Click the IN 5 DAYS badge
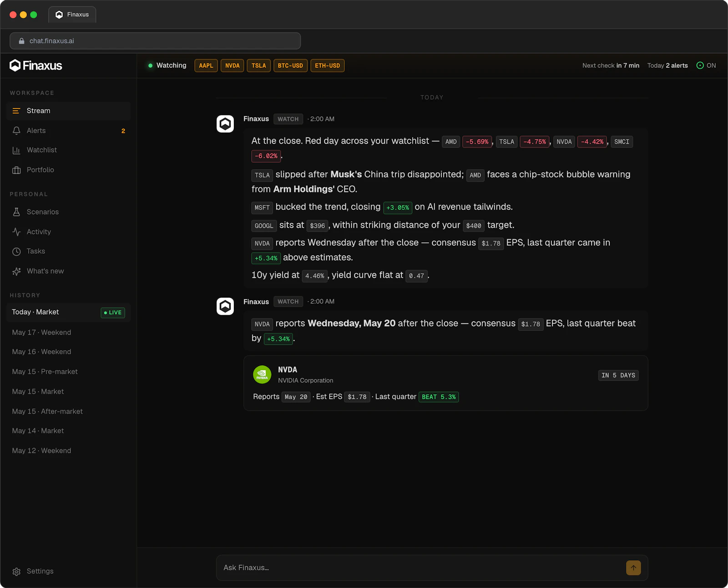 tap(618, 376)
